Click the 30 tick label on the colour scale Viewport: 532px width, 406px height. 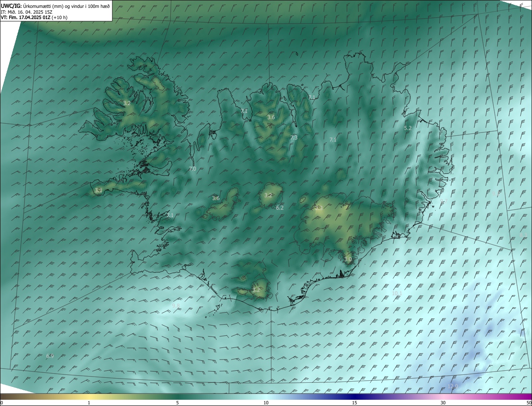pyautogui.click(x=443, y=403)
